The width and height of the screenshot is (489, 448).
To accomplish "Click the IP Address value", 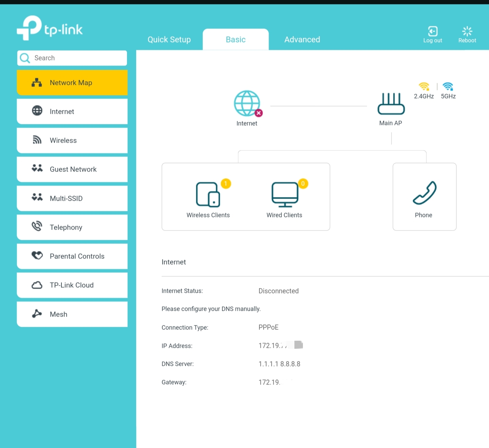I will click(x=280, y=345).
